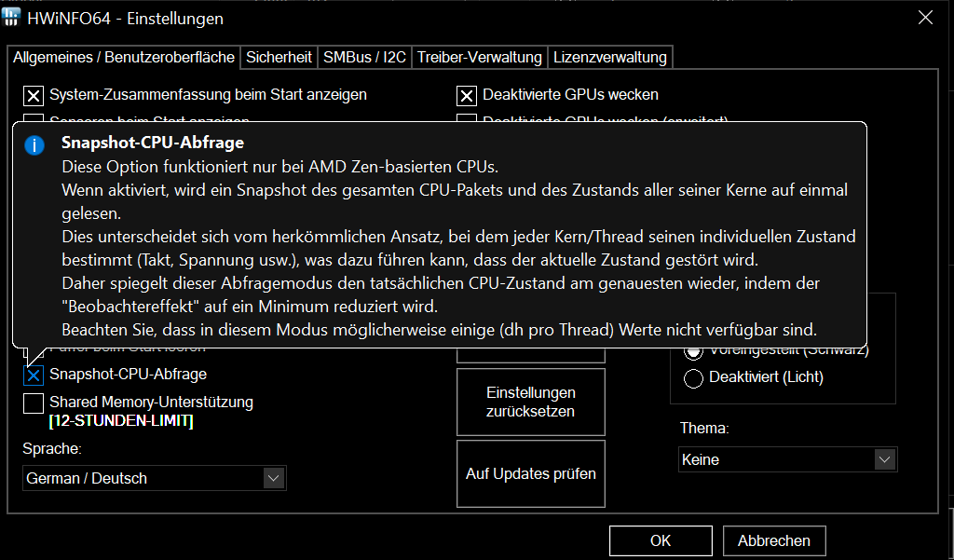
Task: Close the Einstellungen window
Action: 925,18
